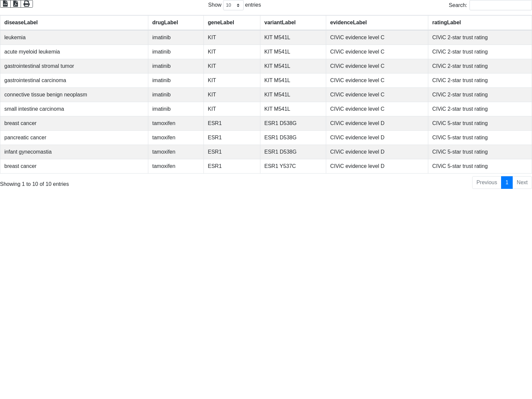Export the table as CSV
The image size is (532, 399).
pos(5,4)
